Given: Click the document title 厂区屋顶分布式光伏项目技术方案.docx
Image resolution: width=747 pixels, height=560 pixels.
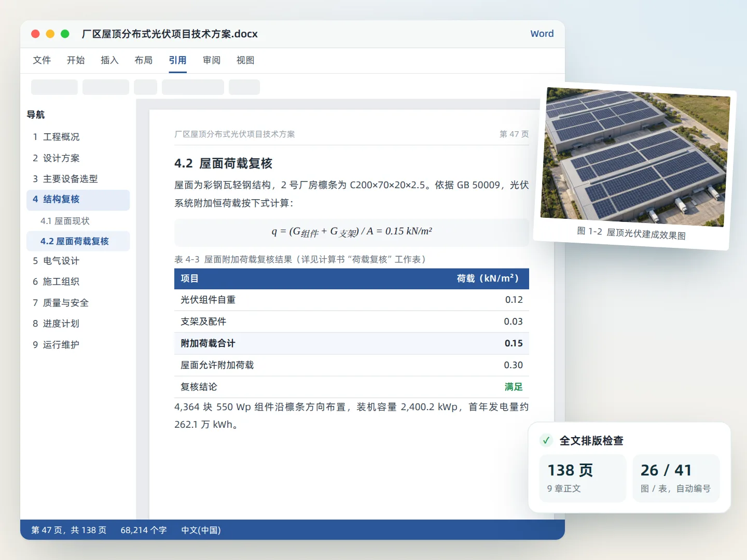Looking at the screenshot, I should pyautogui.click(x=170, y=34).
